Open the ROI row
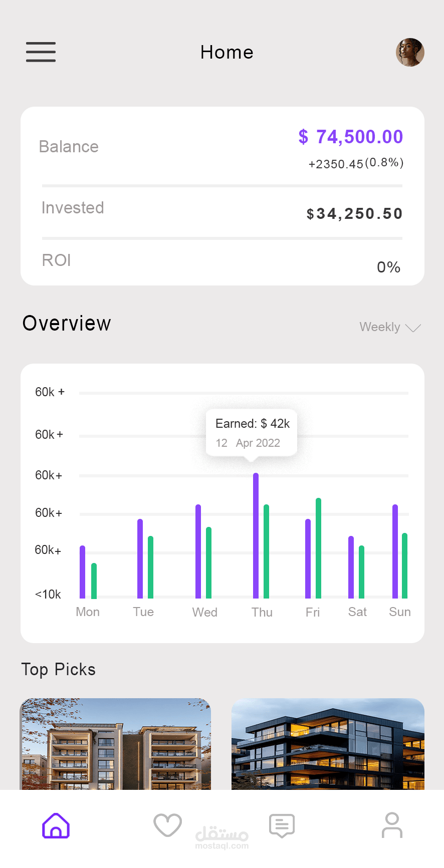Screen dimensions: 444x868 tap(223, 262)
